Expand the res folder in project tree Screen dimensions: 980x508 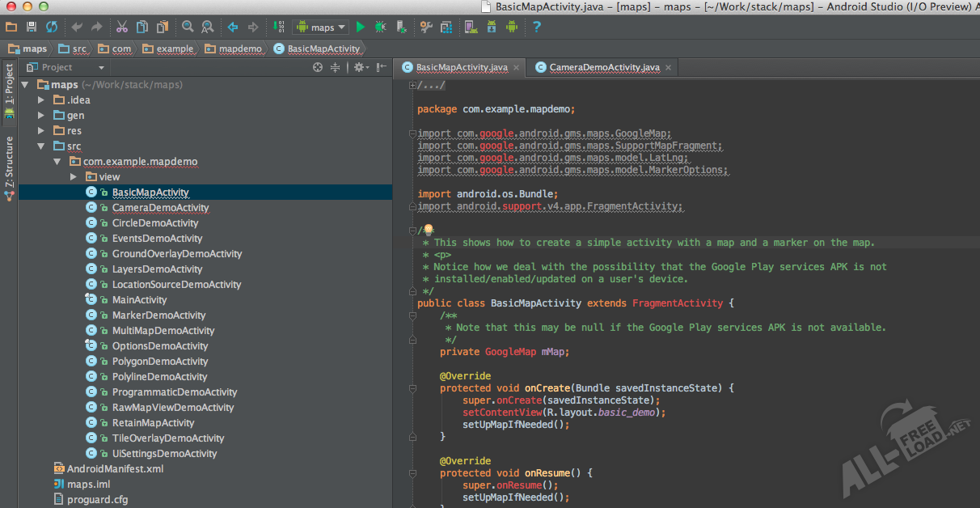[x=42, y=131]
